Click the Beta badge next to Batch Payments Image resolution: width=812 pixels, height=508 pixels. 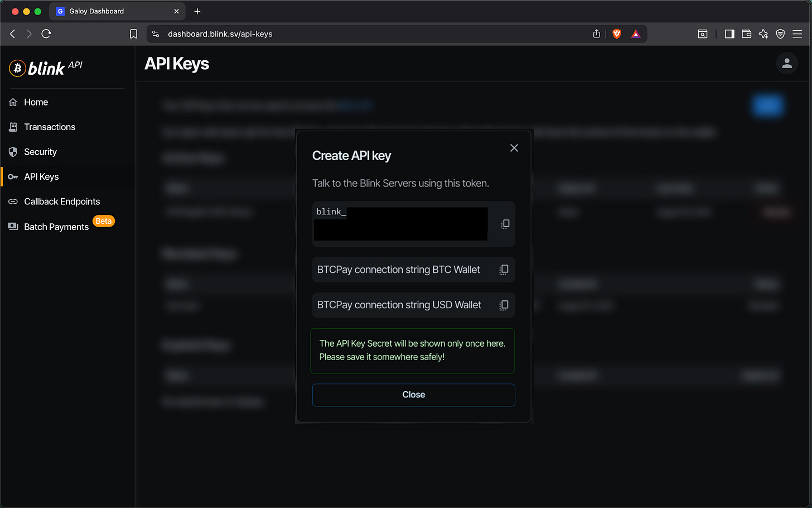[104, 221]
